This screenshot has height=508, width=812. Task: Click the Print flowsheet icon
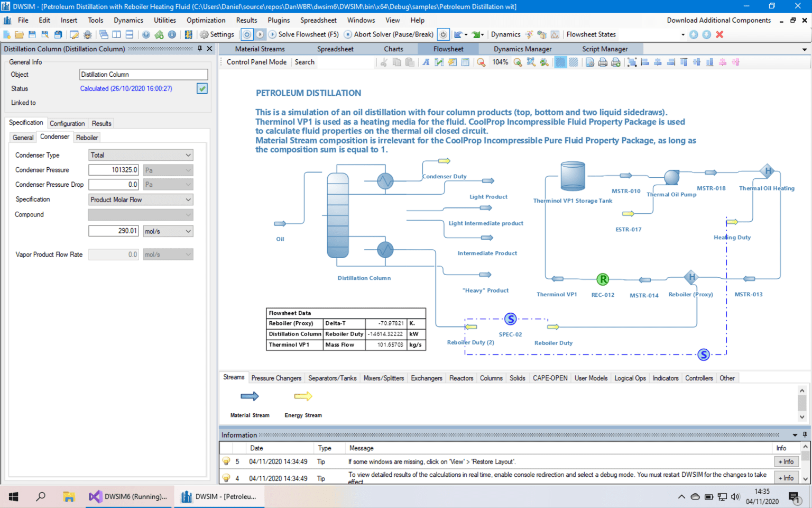pyautogui.click(x=603, y=62)
